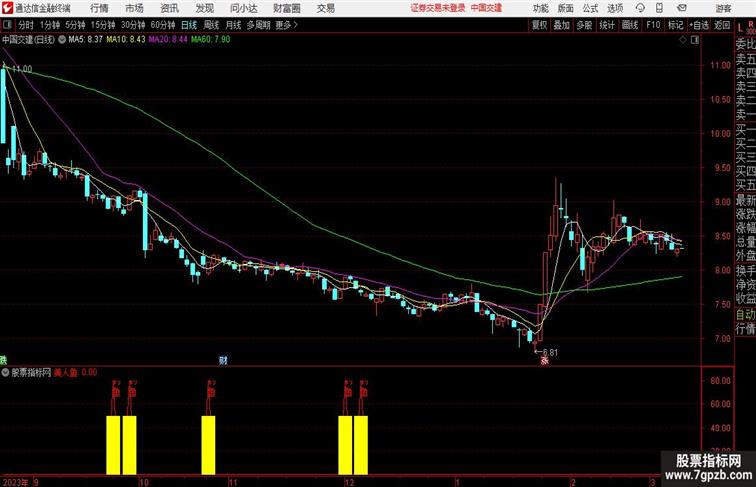Click the 标记 toolbar button

click(675, 25)
